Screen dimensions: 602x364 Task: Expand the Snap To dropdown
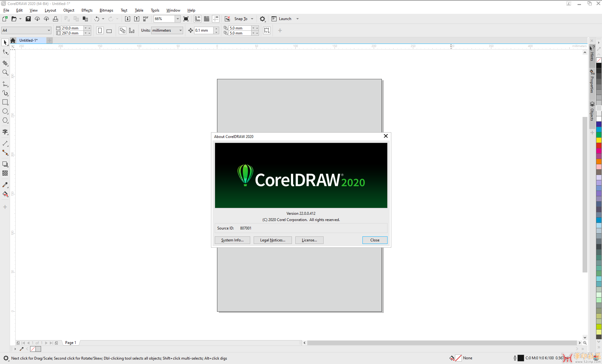point(252,19)
